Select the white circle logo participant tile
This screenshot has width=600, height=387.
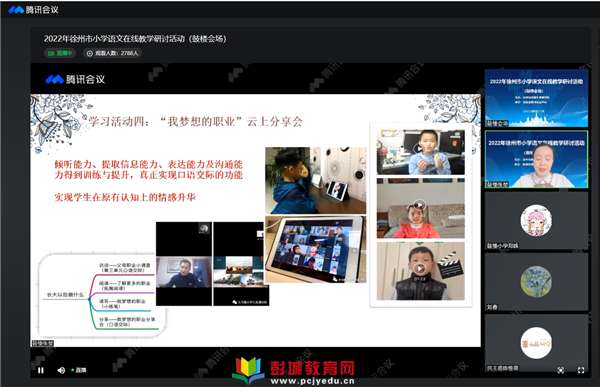tap(536, 343)
